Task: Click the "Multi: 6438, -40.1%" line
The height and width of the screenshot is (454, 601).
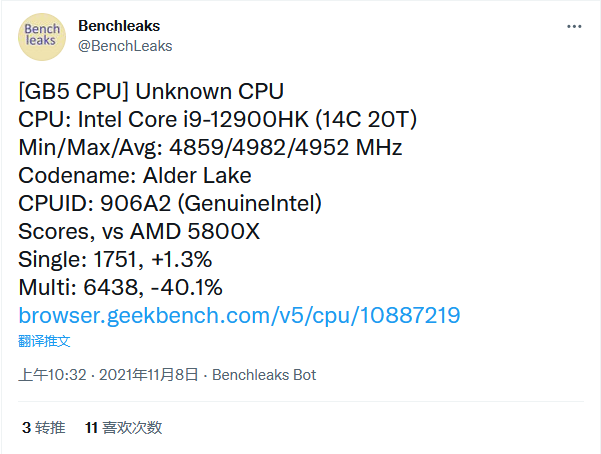Action: [121, 288]
